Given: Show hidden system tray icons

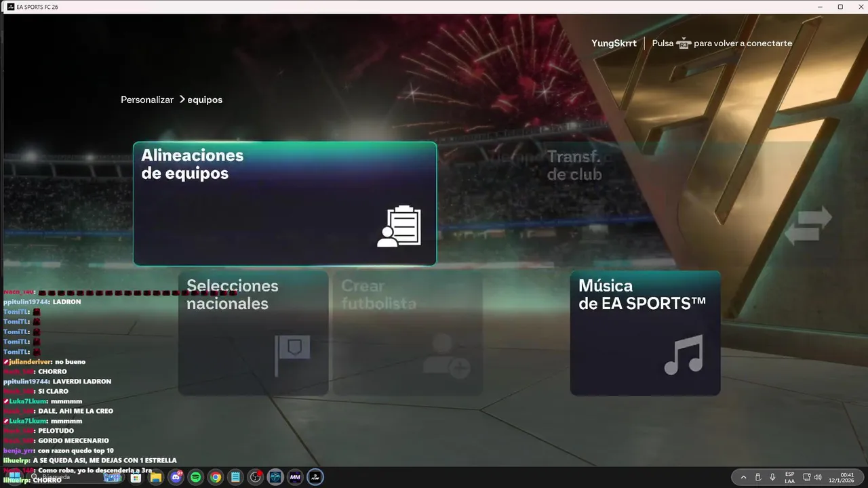Looking at the screenshot, I should pyautogui.click(x=743, y=477).
